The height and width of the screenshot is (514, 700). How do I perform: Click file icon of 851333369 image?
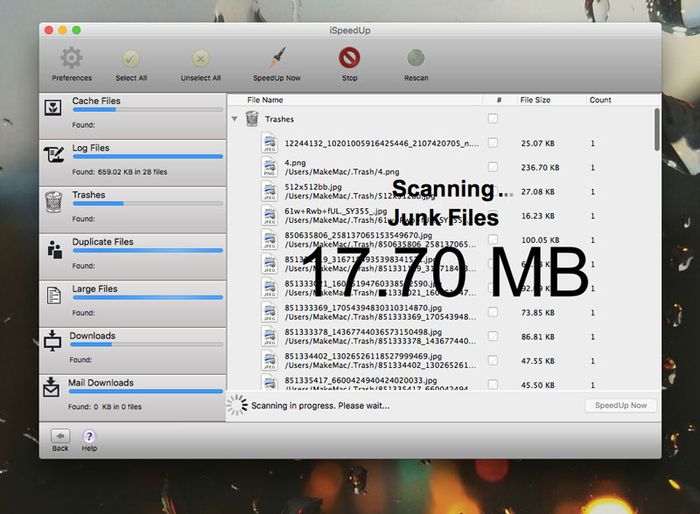pos(269,312)
